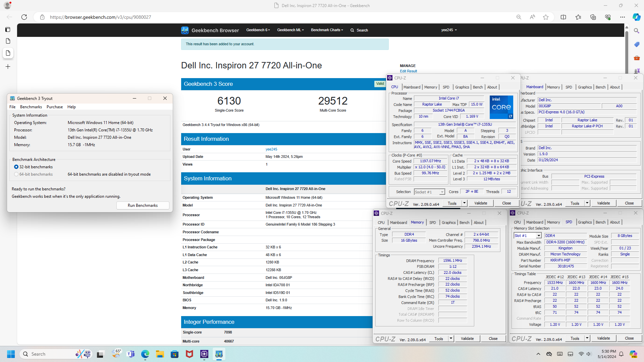Open the zoom control in the address bar
Viewport: 644px width, 362px height.
point(519,17)
